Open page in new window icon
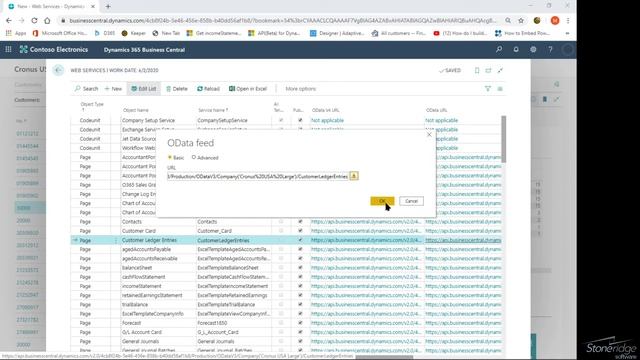 tap(488, 70)
